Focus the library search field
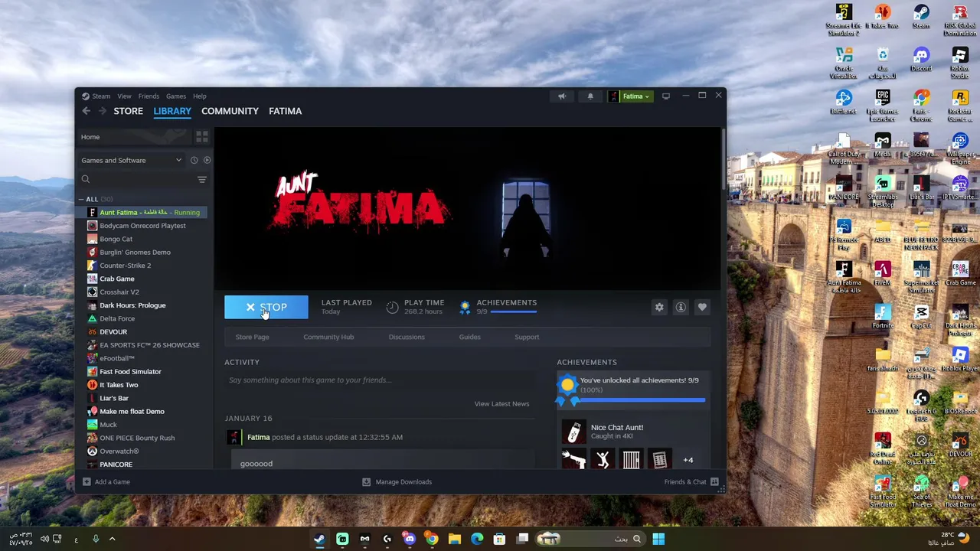Image resolution: width=980 pixels, height=551 pixels. [x=138, y=179]
